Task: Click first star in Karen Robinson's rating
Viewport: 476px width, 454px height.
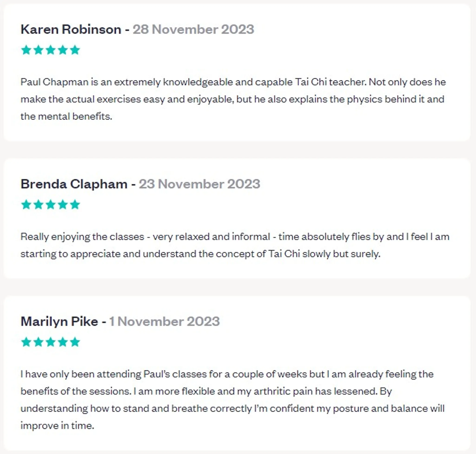Action: coord(26,50)
